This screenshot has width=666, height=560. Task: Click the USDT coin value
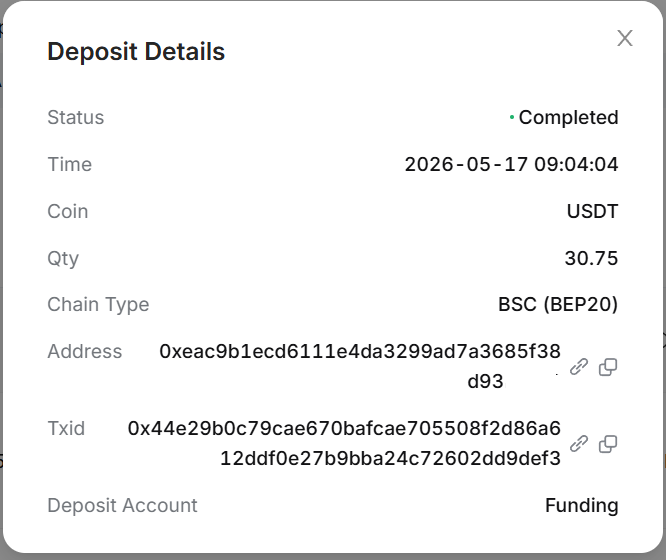point(592,211)
